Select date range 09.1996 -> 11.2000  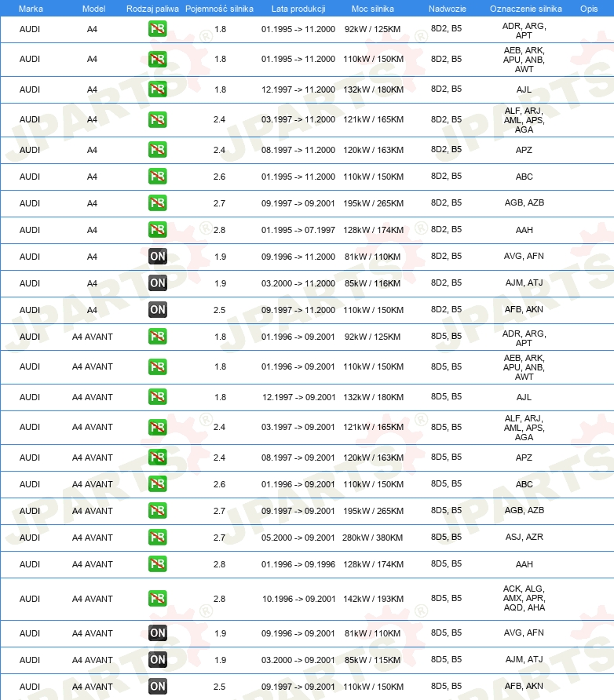coord(298,257)
